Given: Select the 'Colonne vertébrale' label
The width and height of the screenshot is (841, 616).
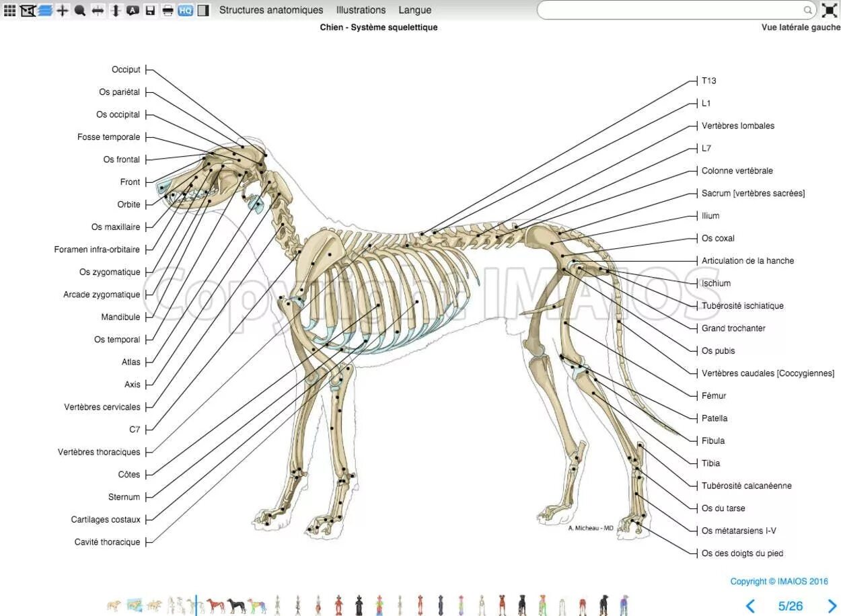Looking at the screenshot, I should pos(737,171).
